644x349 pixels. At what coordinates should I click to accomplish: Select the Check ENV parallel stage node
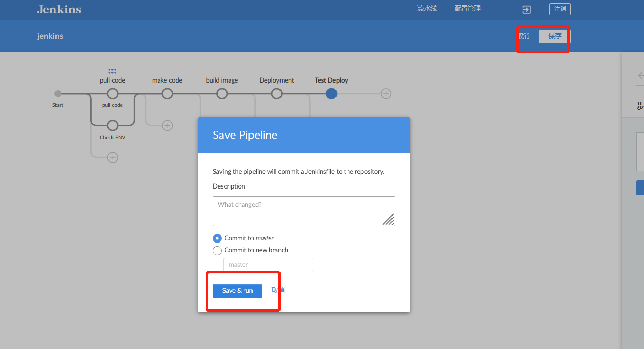click(113, 125)
